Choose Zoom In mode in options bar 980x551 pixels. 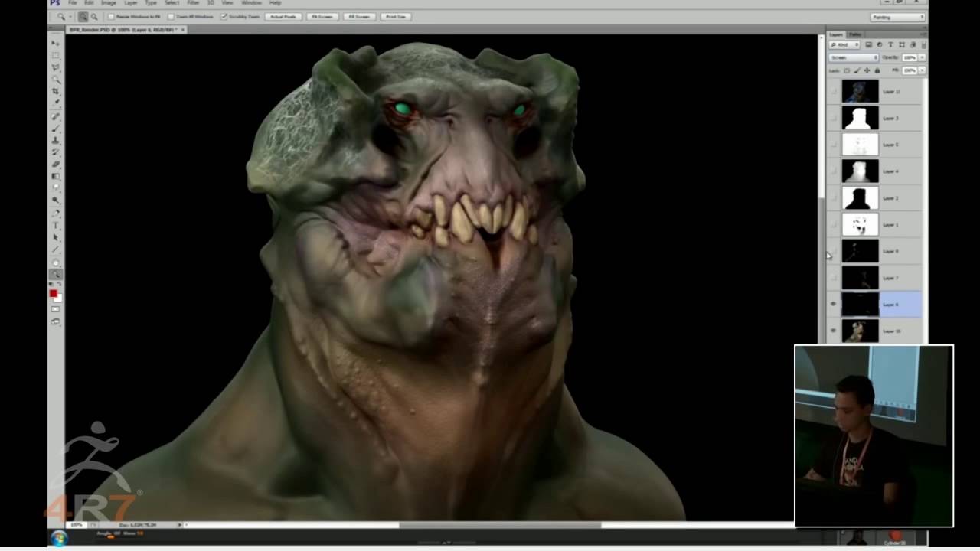[x=83, y=17]
